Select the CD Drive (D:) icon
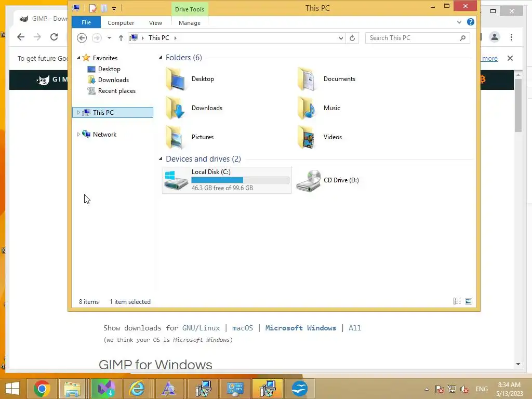532x399 pixels. tap(309, 180)
